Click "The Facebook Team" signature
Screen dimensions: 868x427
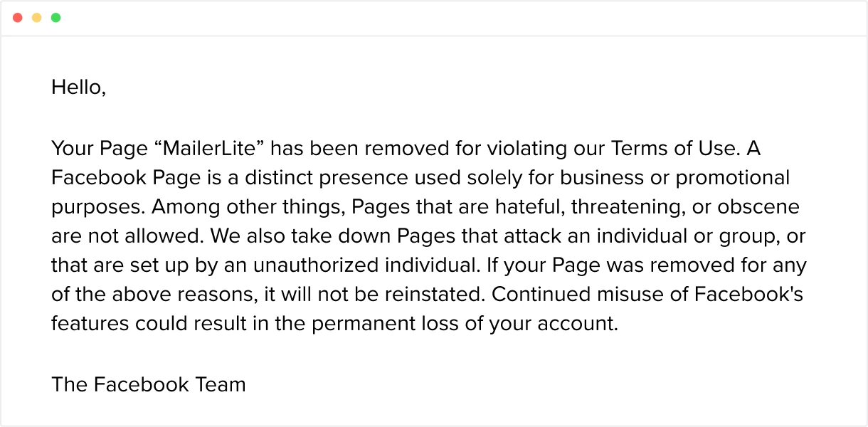[x=148, y=385]
